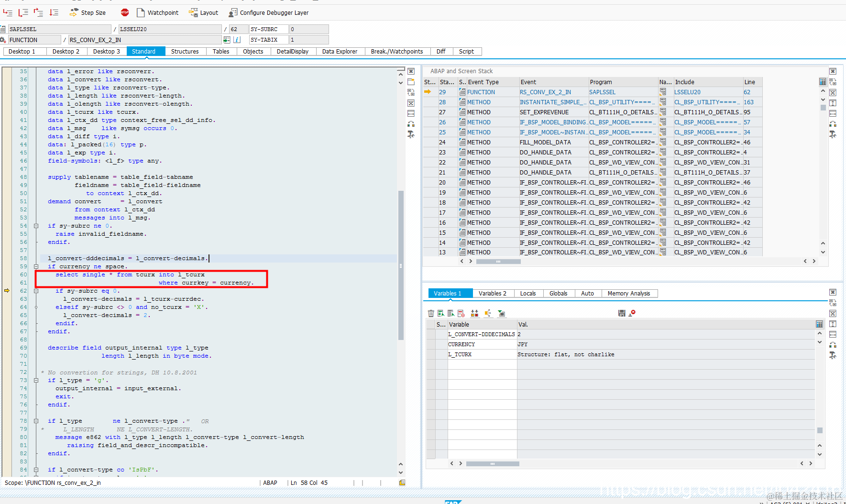This screenshot has width=846, height=504.
Task: Click the full-width tool icon beside source editor
Action: click(x=411, y=113)
